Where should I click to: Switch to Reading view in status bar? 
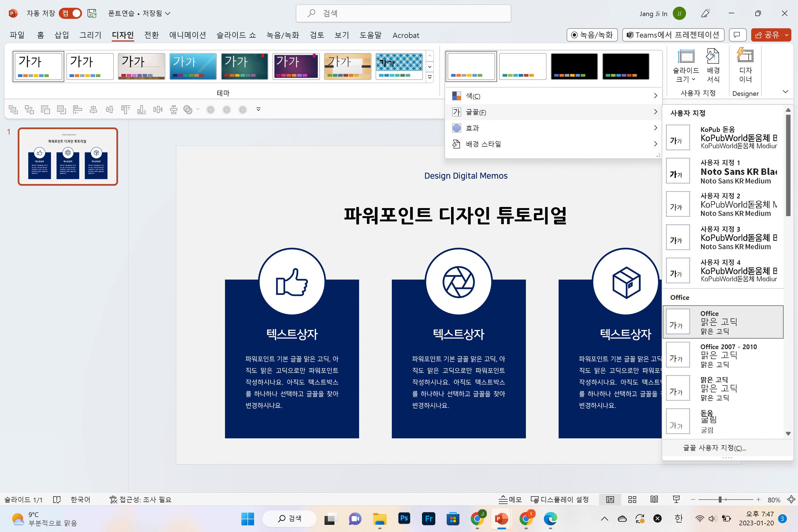pyautogui.click(x=654, y=499)
